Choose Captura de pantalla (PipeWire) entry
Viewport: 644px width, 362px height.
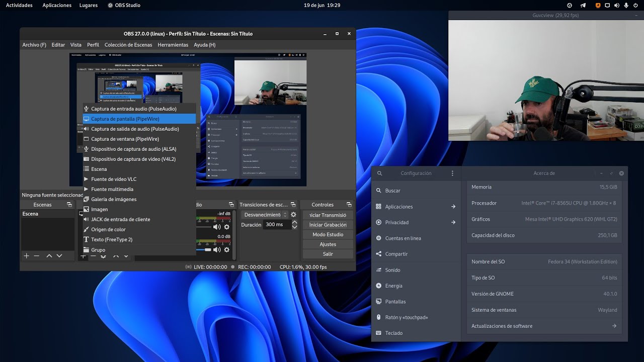(139, 119)
